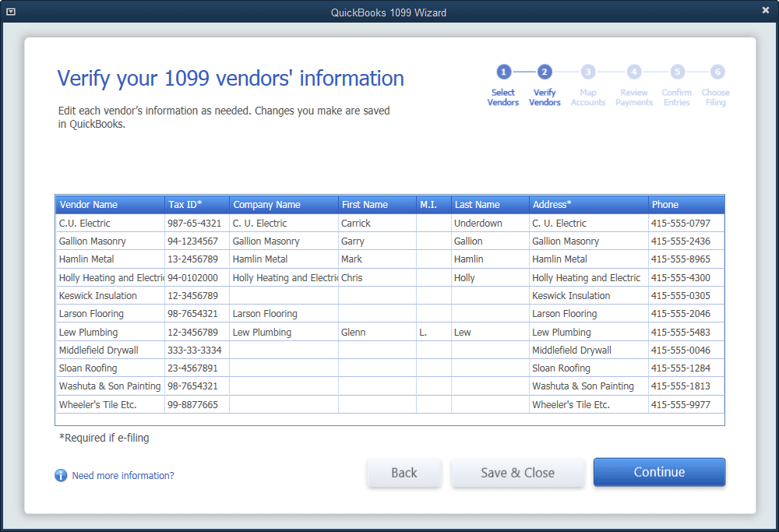Viewport: 779px width, 532px height.
Task: Select tax ID 23-4567891 cell
Action: (197, 368)
